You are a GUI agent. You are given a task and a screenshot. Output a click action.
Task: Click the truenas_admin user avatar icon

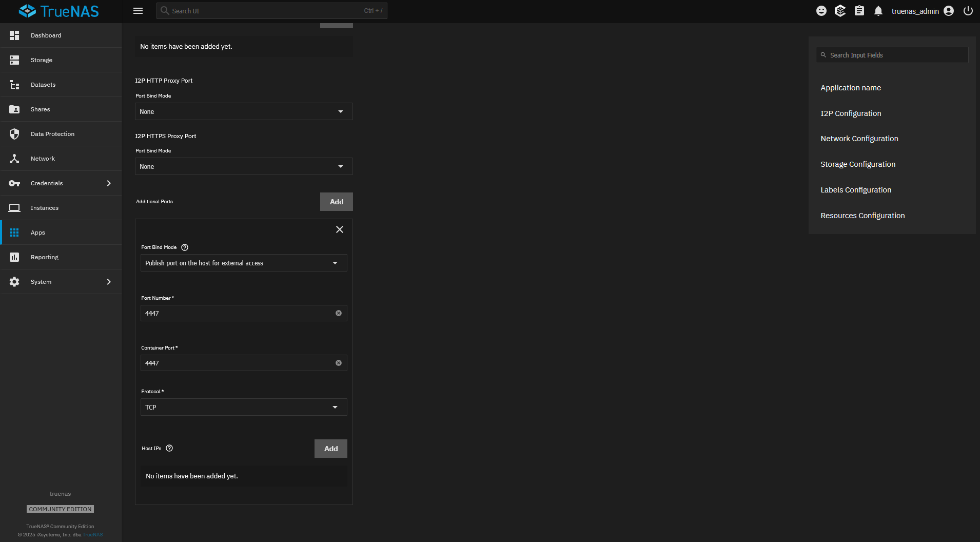pyautogui.click(x=948, y=10)
